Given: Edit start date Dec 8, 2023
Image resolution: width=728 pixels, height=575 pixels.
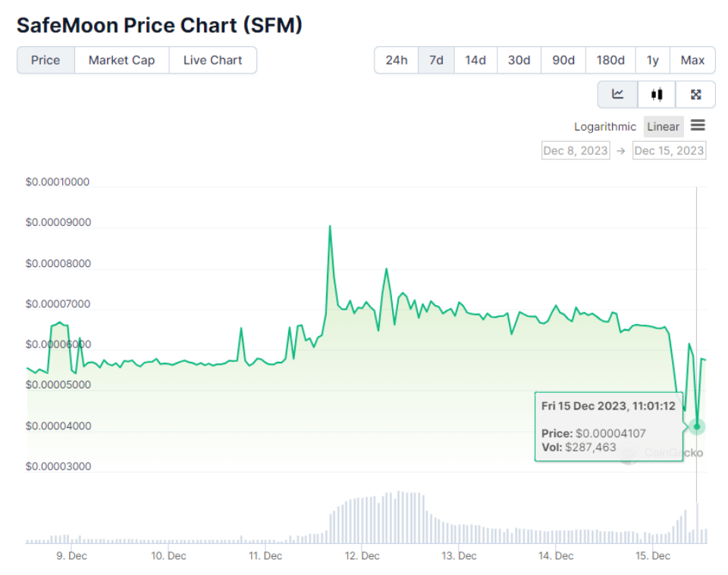Looking at the screenshot, I should click(x=576, y=151).
